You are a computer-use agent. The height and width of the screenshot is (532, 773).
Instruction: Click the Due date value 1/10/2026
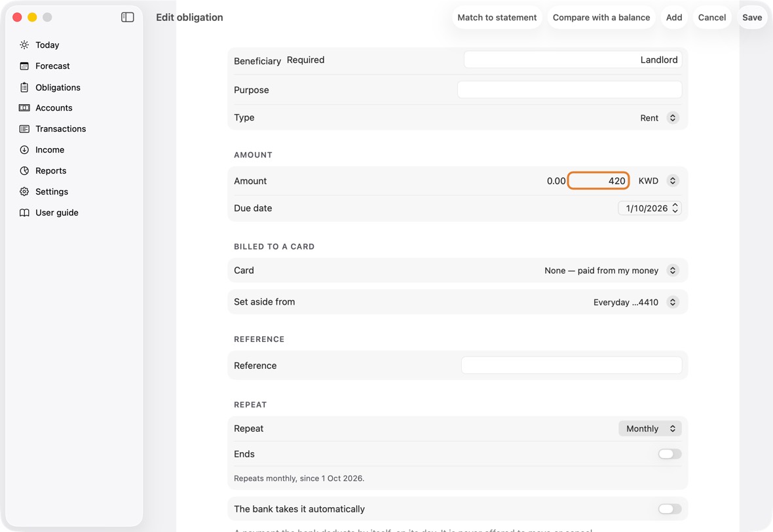pyautogui.click(x=647, y=208)
